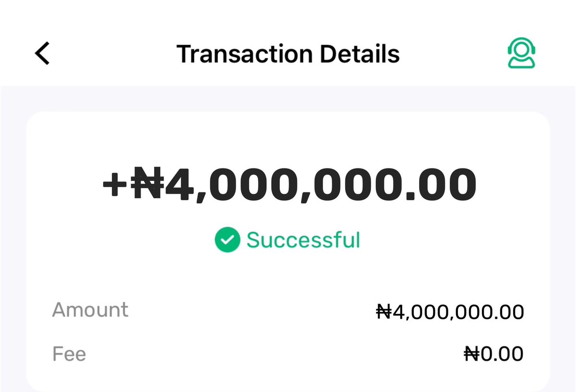Select the Transaction Details page title
This screenshot has height=392, width=576.
coord(288,54)
